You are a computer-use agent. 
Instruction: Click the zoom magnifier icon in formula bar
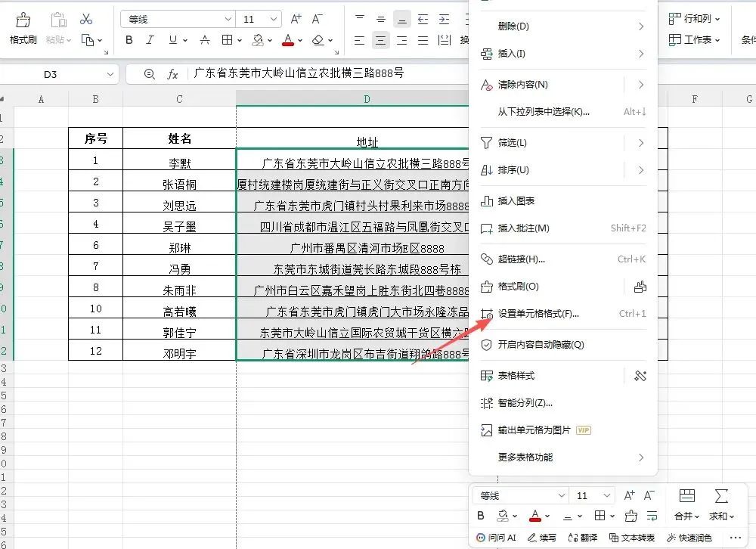(x=150, y=74)
